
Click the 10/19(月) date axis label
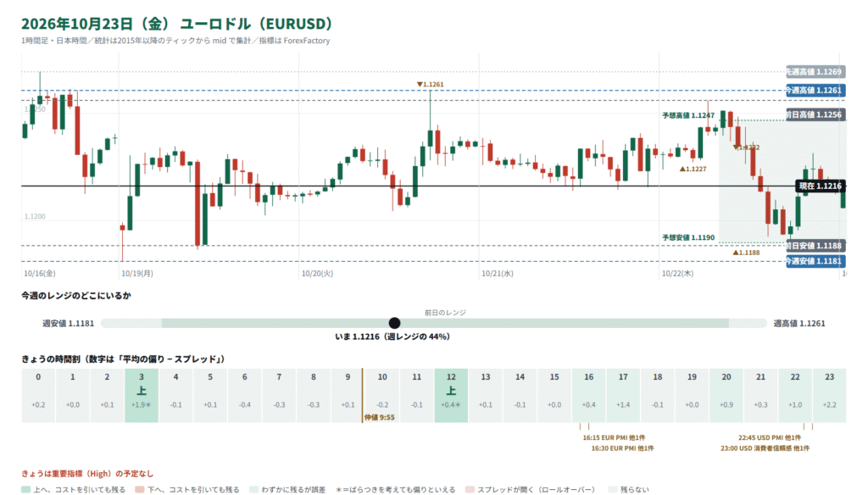[x=137, y=273]
